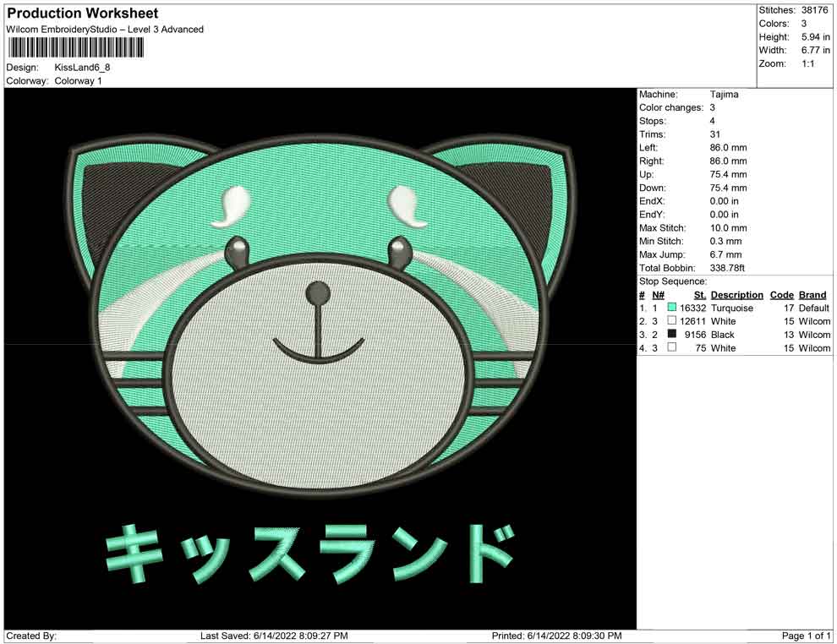Click the Brand column header

pyautogui.click(x=812, y=295)
